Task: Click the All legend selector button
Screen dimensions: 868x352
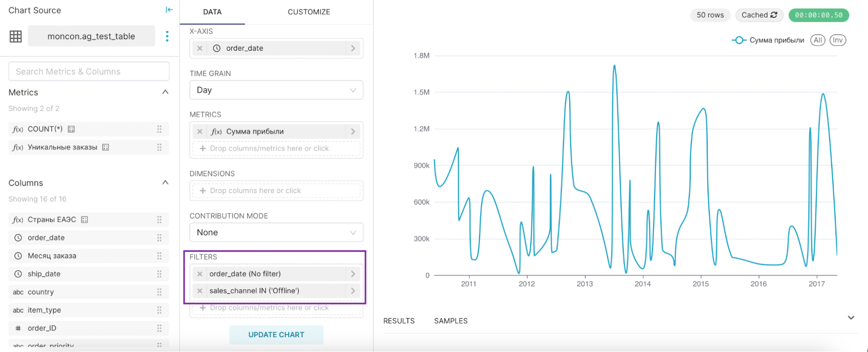Action: (x=818, y=40)
